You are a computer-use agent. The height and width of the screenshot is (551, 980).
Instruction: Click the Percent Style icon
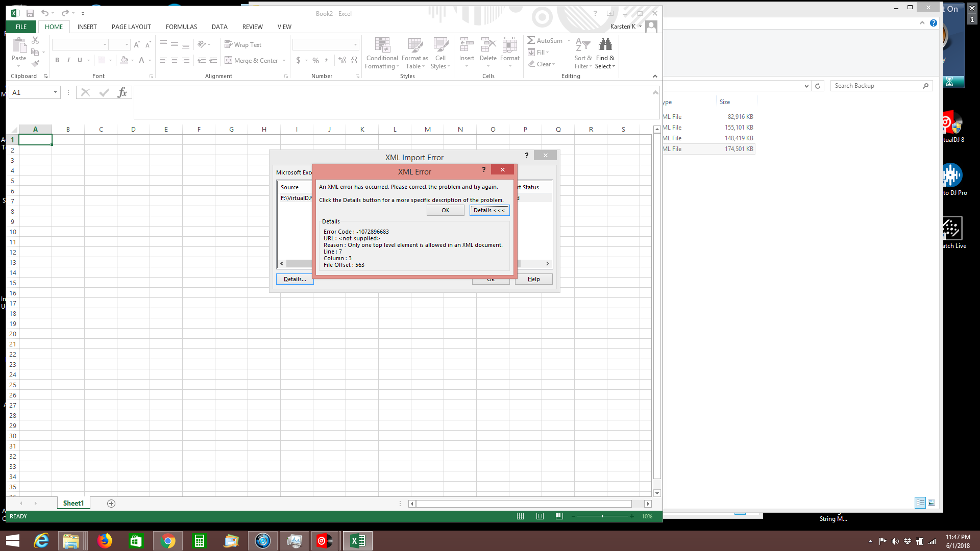(x=315, y=60)
